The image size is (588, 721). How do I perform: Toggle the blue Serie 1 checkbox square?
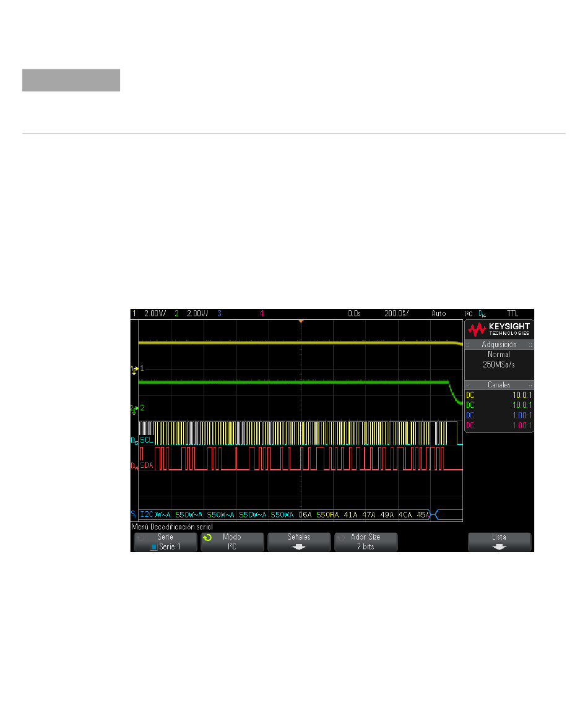point(153,547)
